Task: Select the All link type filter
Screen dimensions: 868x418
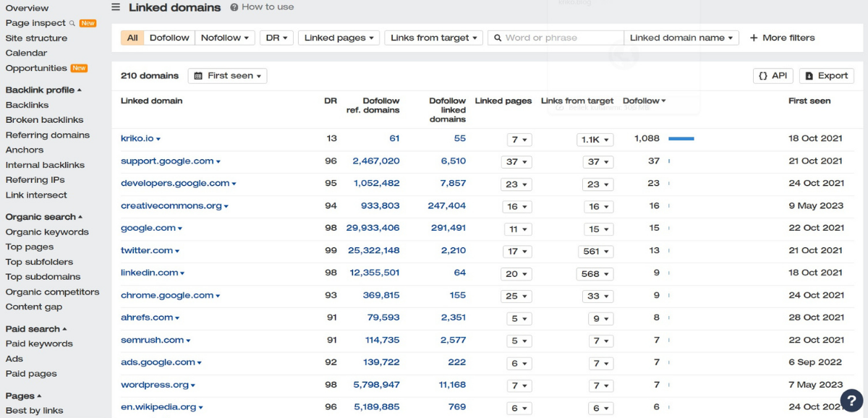Action: pyautogui.click(x=132, y=38)
